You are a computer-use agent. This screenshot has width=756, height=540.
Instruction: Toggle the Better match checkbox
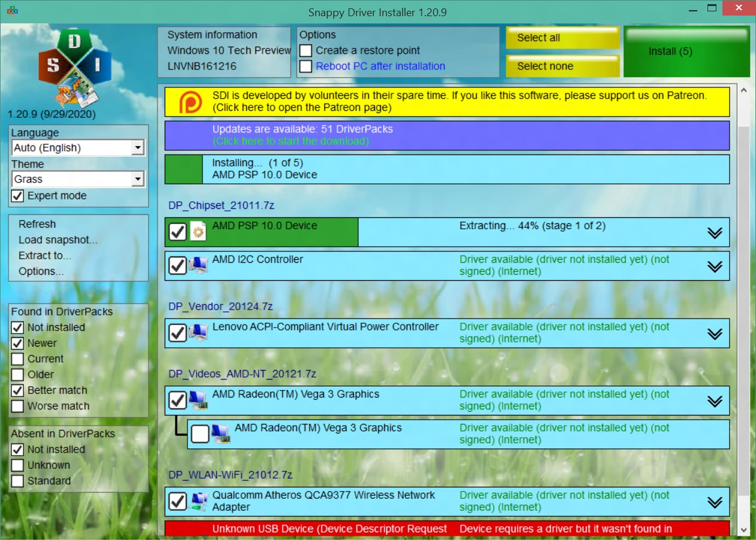[x=18, y=390]
